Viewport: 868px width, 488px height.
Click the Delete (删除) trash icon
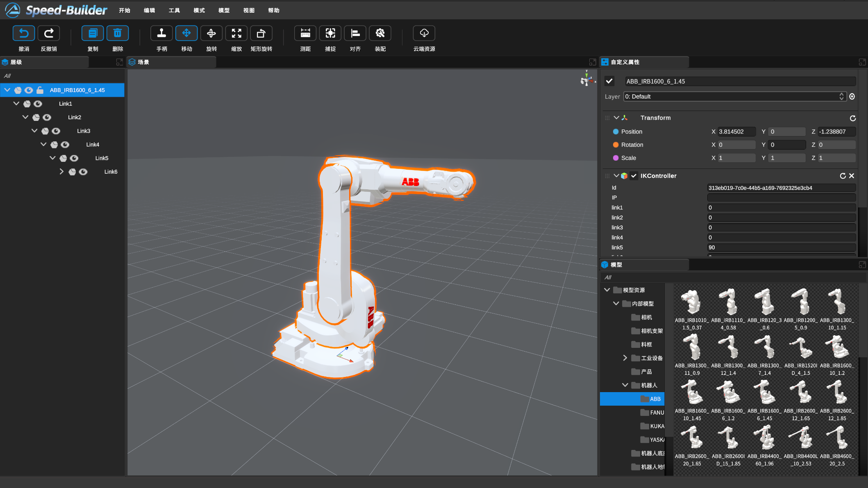pyautogui.click(x=118, y=33)
